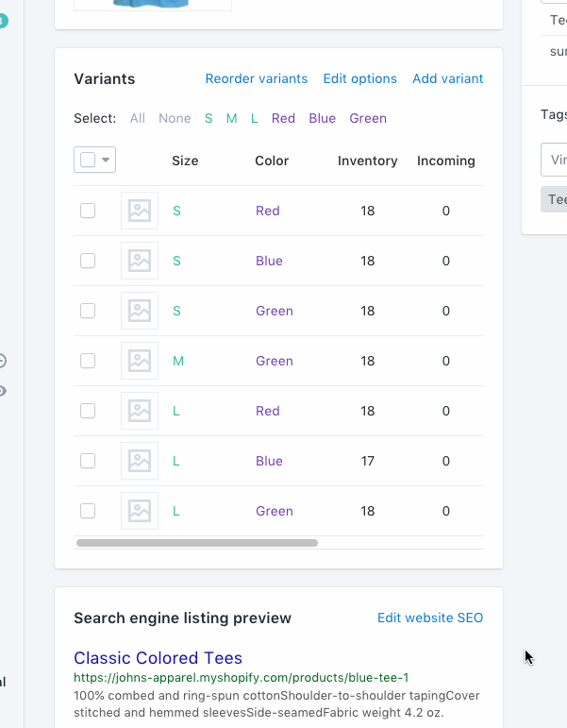Click image placeholder for M Green variant
Screen dimensions: 567x728
(140, 361)
